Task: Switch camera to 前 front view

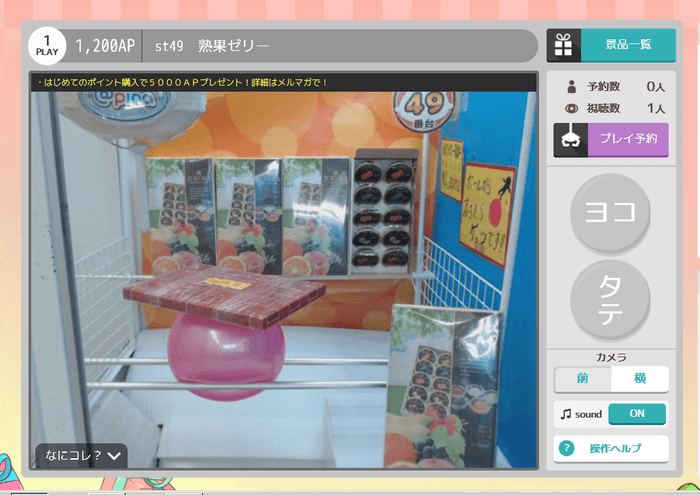Action: (x=582, y=379)
